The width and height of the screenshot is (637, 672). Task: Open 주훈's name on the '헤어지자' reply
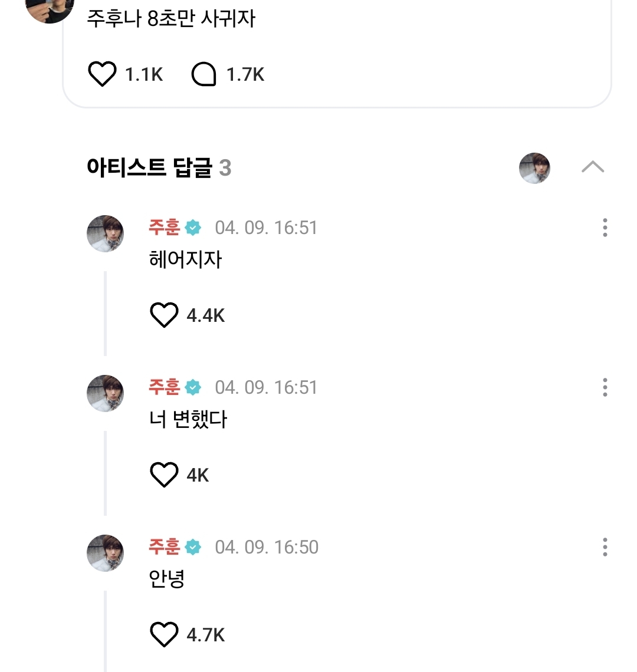click(x=164, y=228)
